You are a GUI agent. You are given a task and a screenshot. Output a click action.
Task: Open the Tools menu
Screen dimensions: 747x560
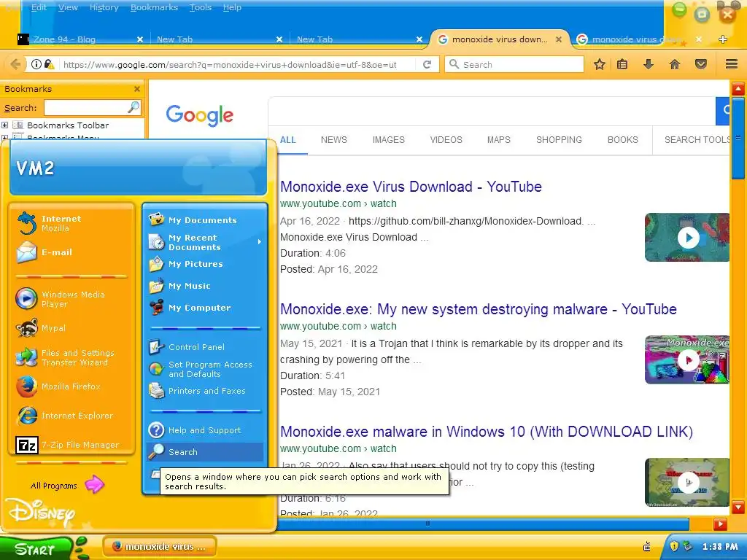200,7
